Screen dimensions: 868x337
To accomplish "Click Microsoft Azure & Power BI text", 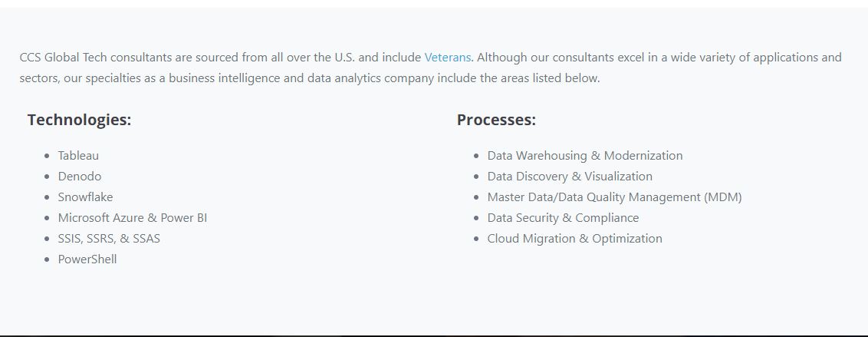I will click(133, 218).
